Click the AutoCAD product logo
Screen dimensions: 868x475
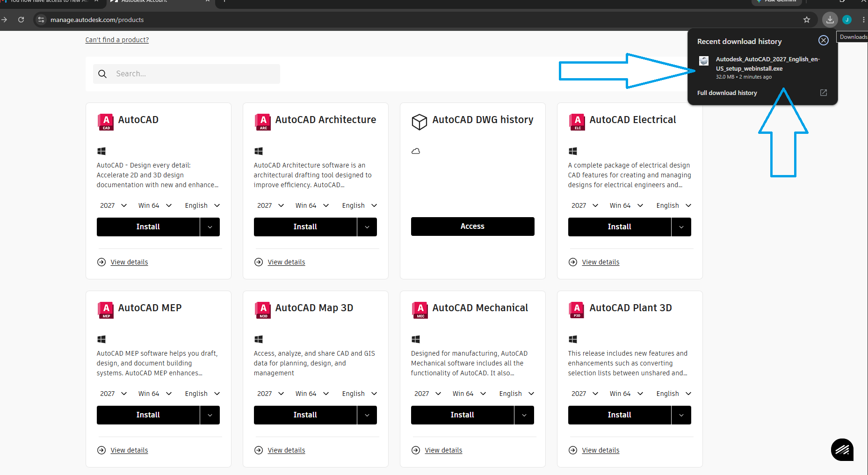click(x=106, y=122)
